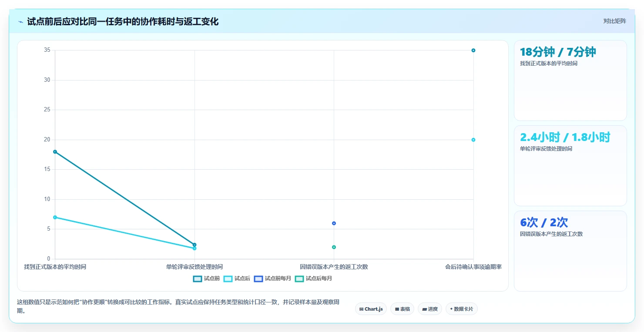Toggle the 试点前 legend entry
Image resolution: width=644 pixels, height=332 pixels.
[207, 278]
